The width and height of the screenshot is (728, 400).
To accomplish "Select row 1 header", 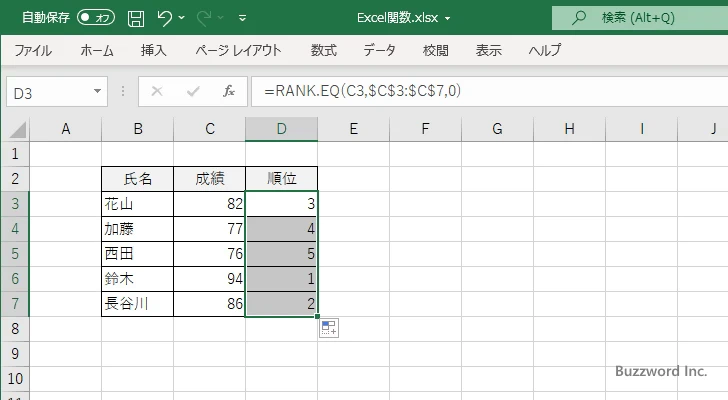I will pos(15,154).
